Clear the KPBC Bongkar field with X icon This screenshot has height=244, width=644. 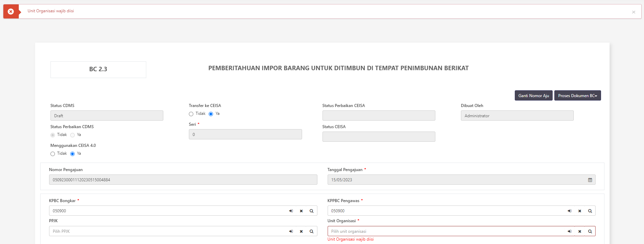[301, 211]
